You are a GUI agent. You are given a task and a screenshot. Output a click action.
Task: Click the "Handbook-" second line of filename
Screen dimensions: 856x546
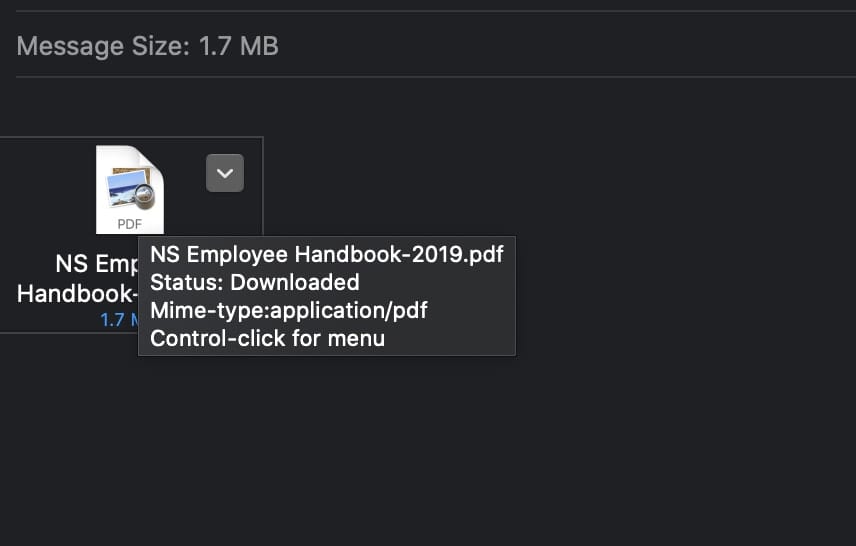(78, 293)
